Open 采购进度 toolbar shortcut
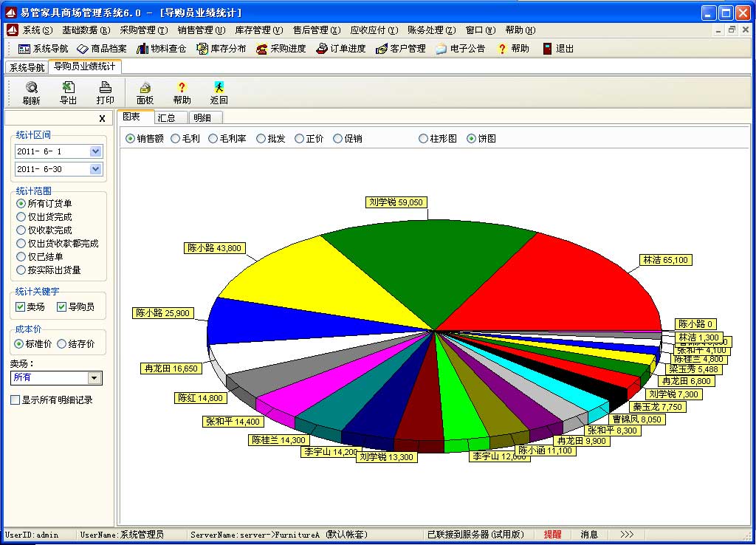The height and width of the screenshot is (545, 756). point(281,49)
